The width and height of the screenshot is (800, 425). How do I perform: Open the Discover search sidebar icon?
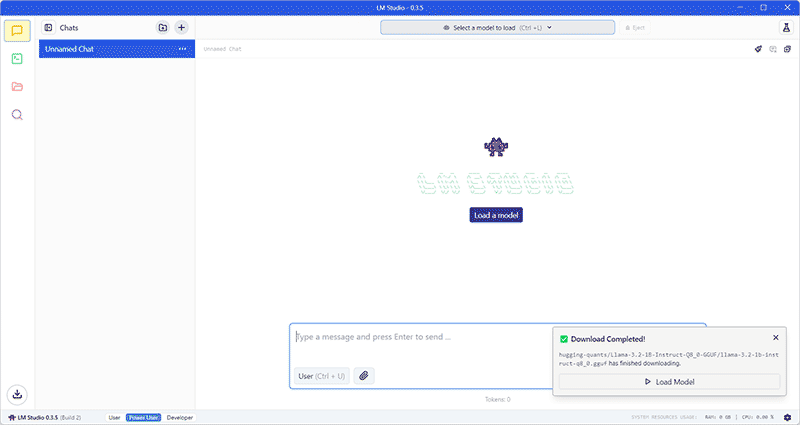click(17, 114)
